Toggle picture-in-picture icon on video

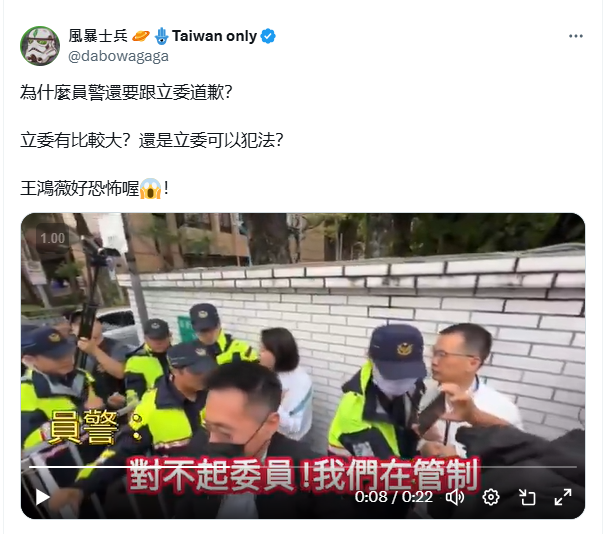pyautogui.click(x=527, y=497)
